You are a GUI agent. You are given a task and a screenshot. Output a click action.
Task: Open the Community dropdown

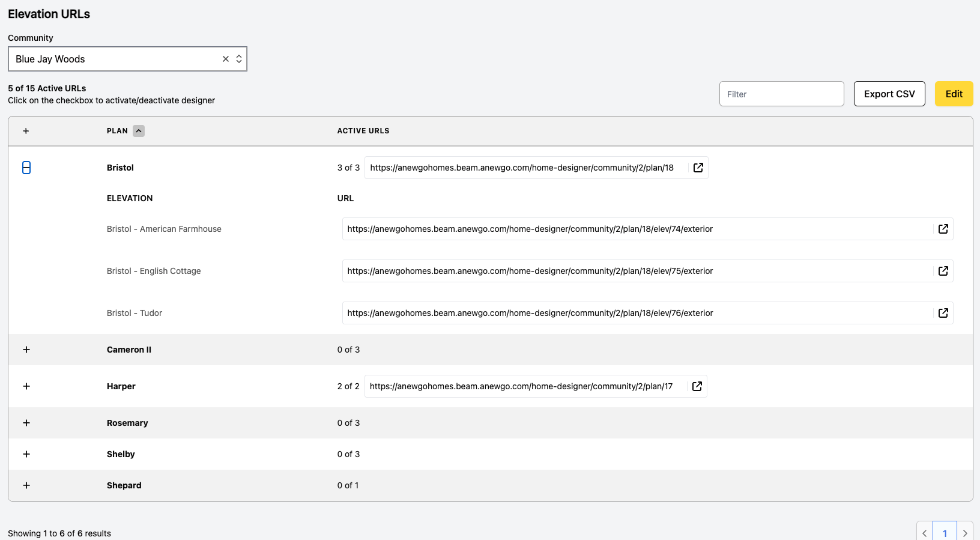click(x=127, y=59)
